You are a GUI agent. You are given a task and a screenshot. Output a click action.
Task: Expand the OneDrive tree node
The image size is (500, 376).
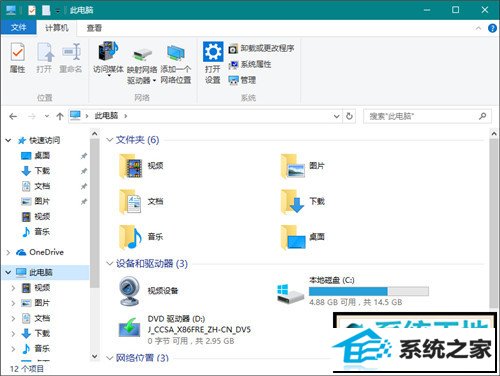[x=8, y=252]
